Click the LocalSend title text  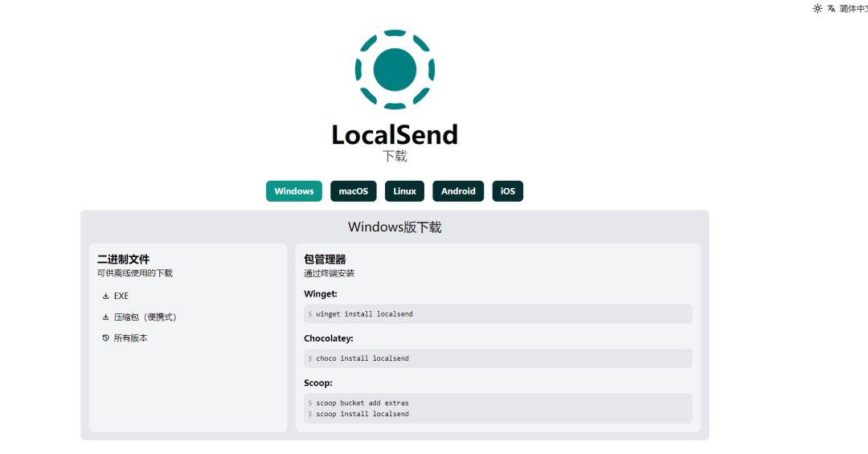395,134
